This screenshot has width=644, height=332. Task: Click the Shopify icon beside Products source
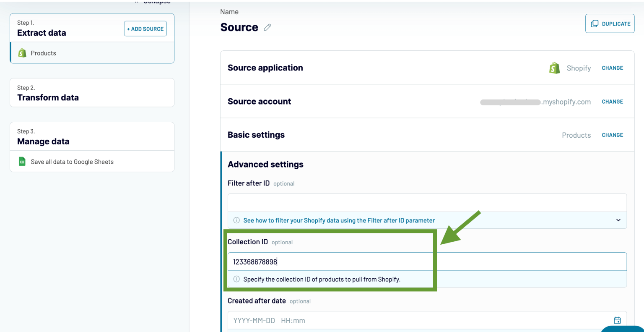point(22,53)
